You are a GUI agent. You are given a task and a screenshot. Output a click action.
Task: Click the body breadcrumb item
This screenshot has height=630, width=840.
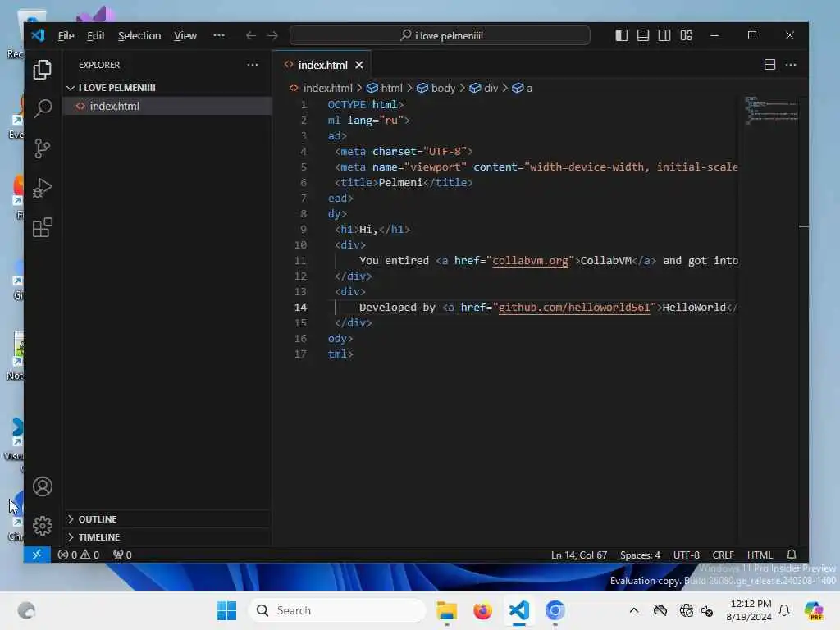tap(436, 88)
